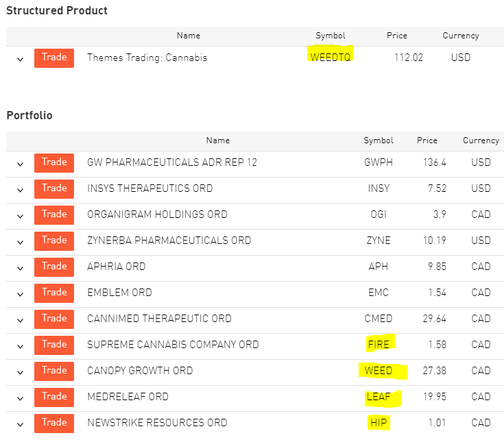Select the ZYNE symbol cell

point(379,241)
